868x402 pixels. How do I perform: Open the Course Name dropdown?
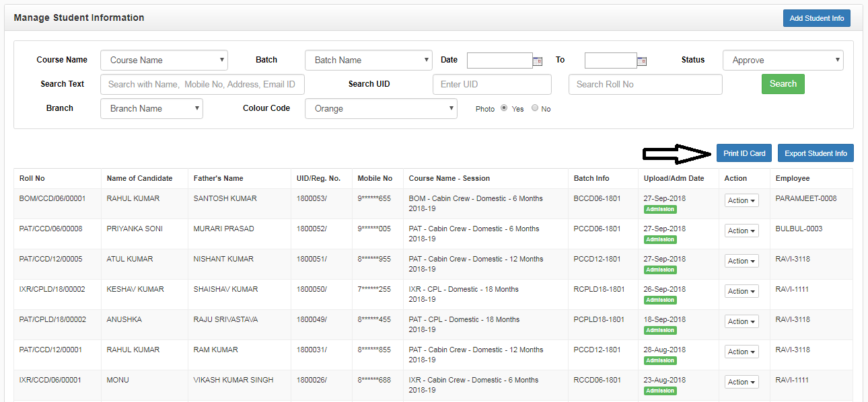164,60
